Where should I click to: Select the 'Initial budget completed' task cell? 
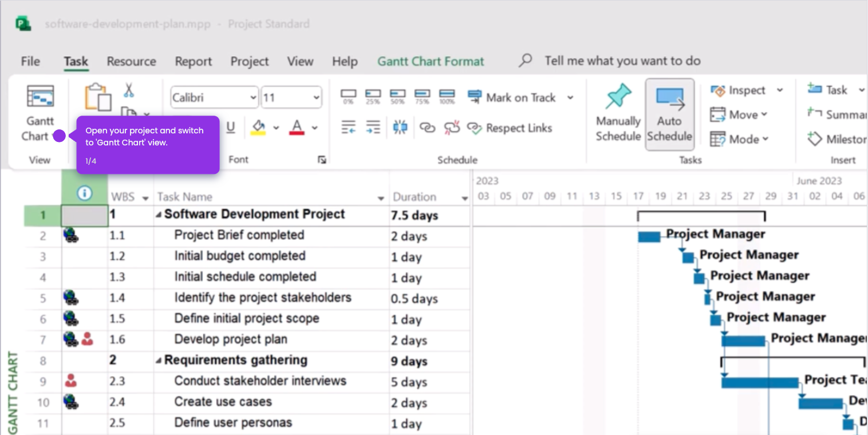(271, 256)
